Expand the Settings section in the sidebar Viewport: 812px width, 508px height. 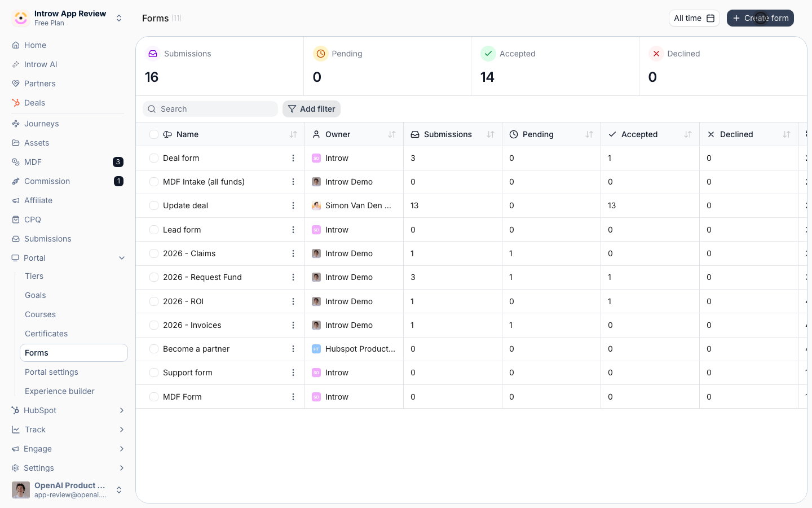(x=122, y=468)
